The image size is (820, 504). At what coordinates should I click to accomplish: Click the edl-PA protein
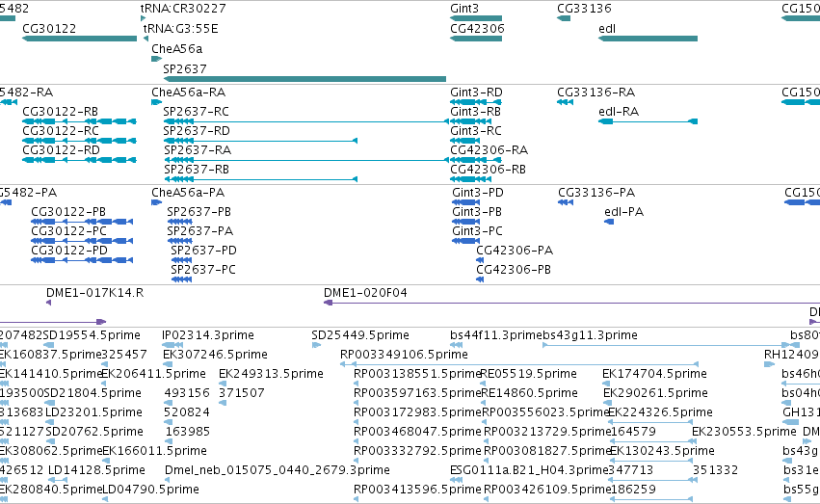[x=609, y=222]
